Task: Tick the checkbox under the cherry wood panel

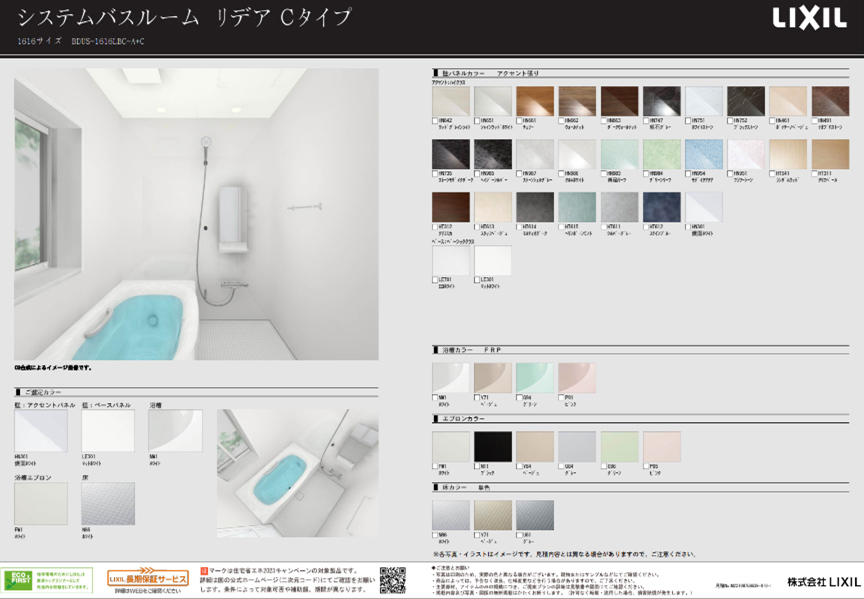Action: point(519,121)
